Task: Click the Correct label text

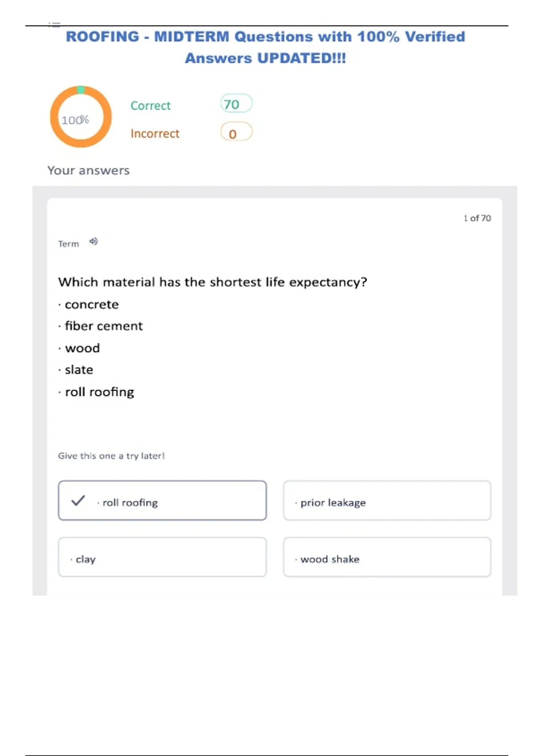Action: point(150,106)
